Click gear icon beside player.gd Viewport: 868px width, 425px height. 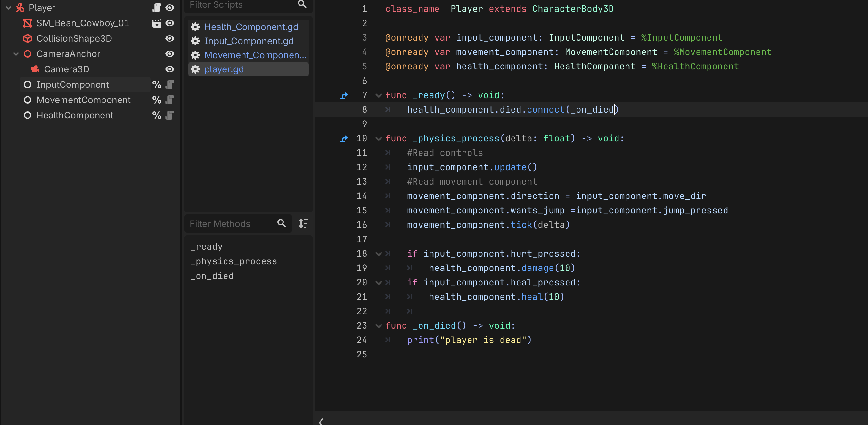click(x=195, y=69)
